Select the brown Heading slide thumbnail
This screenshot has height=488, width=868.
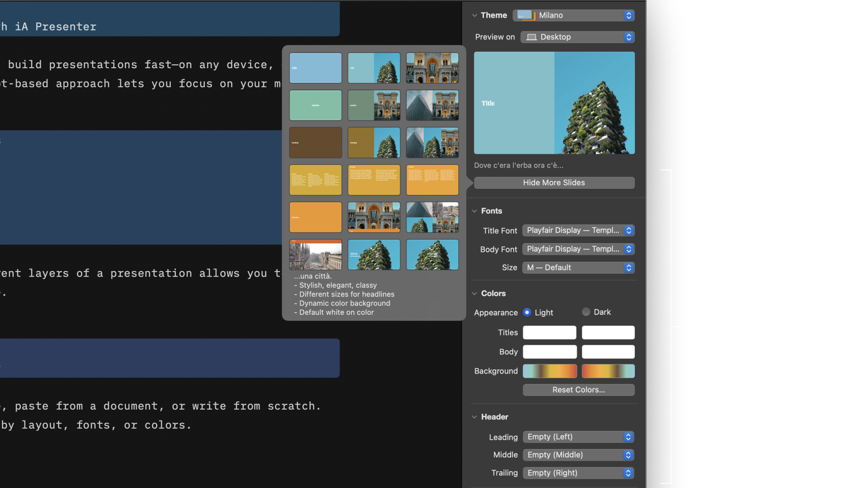click(x=315, y=142)
